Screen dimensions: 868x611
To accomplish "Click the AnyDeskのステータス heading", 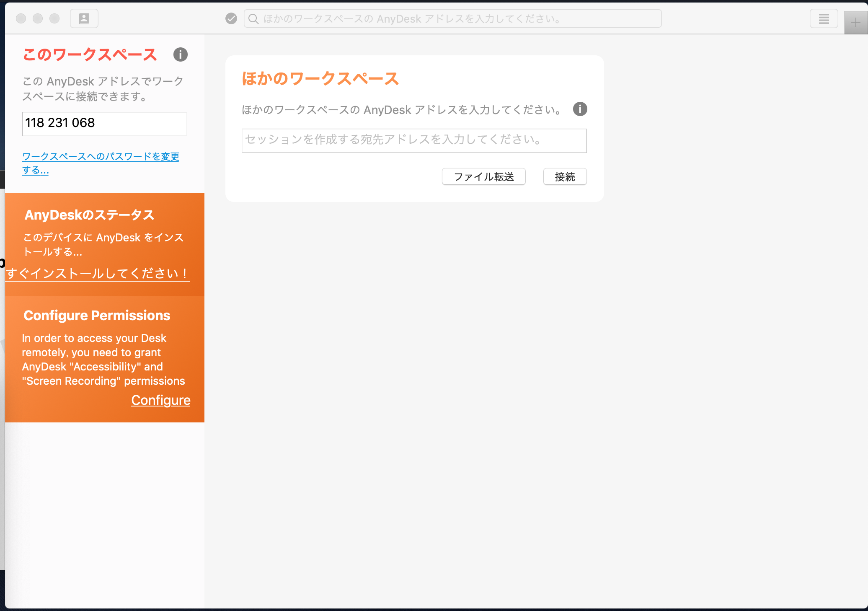I will click(90, 215).
